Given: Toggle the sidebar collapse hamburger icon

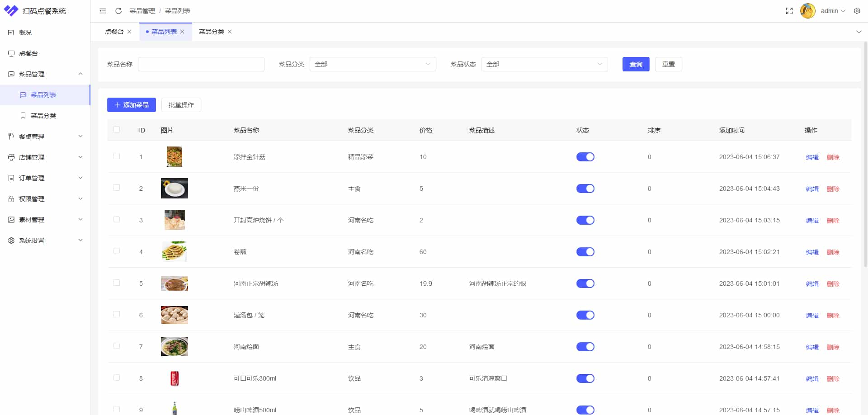Looking at the screenshot, I should [x=102, y=11].
